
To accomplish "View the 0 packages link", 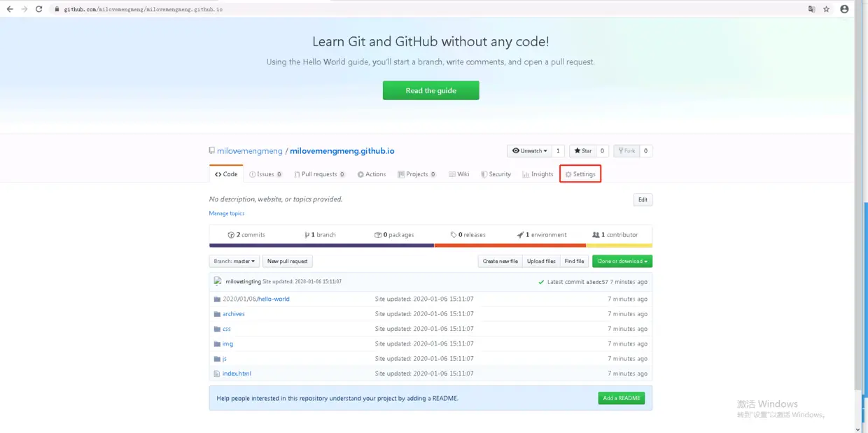I will 394,235.
